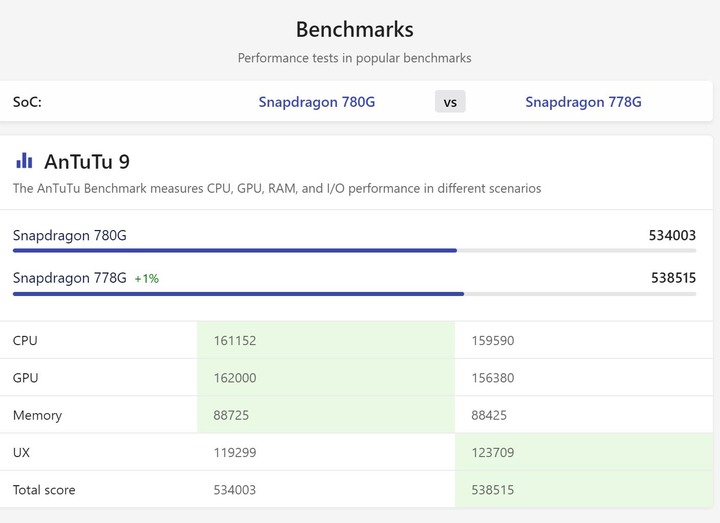Open the Snapdragon 778G link in SoC row

tap(583, 102)
